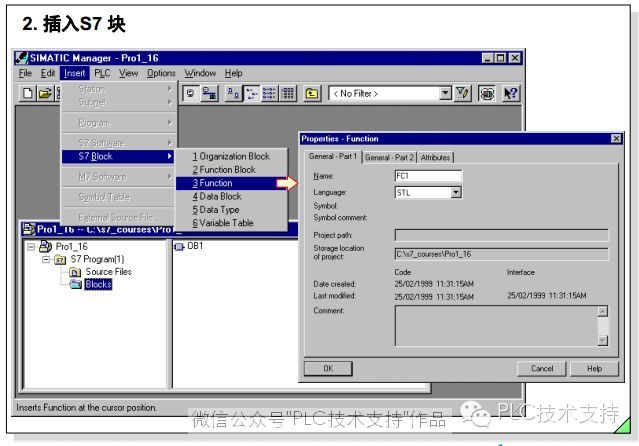Click Cancel in Properties dialog

point(542,369)
